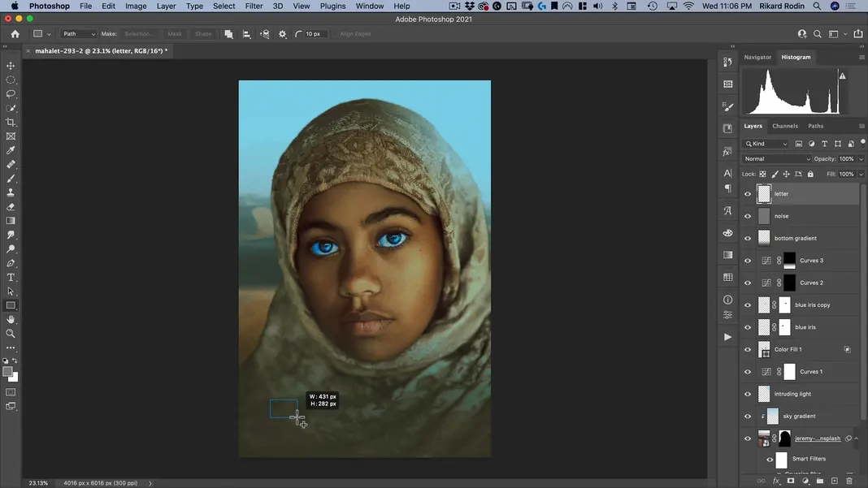Image resolution: width=868 pixels, height=488 pixels.
Task: Hide the noise layer
Action: [x=748, y=216]
